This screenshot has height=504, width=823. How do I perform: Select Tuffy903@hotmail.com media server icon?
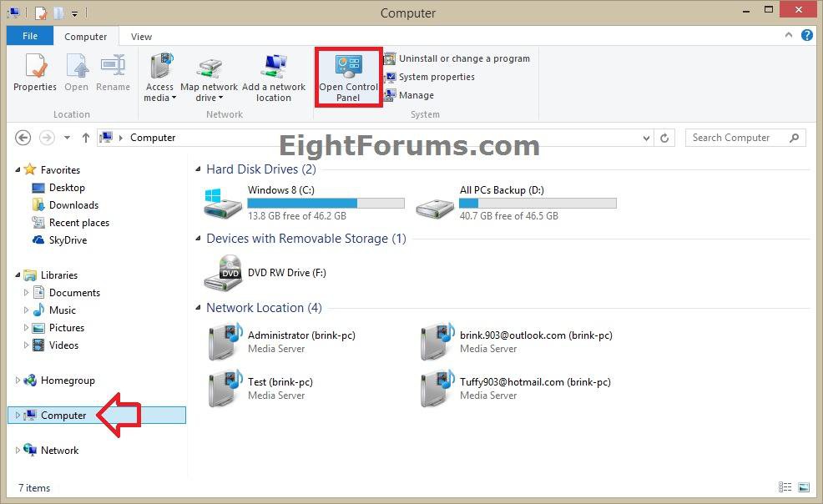pyautogui.click(x=437, y=388)
